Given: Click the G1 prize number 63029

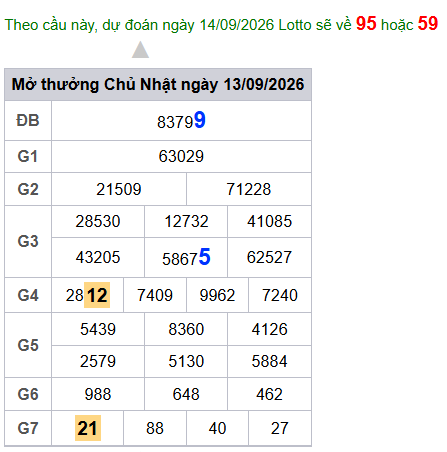Looking at the screenshot, I should pyautogui.click(x=181, y=156).
